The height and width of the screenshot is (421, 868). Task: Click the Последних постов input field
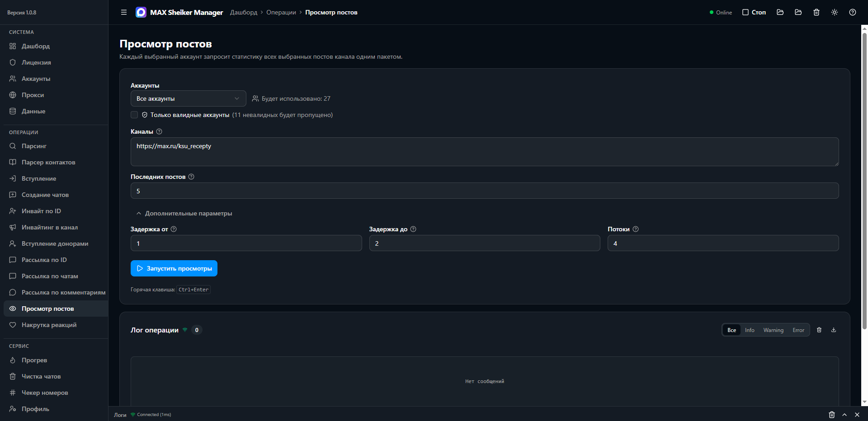pos(485,191)
